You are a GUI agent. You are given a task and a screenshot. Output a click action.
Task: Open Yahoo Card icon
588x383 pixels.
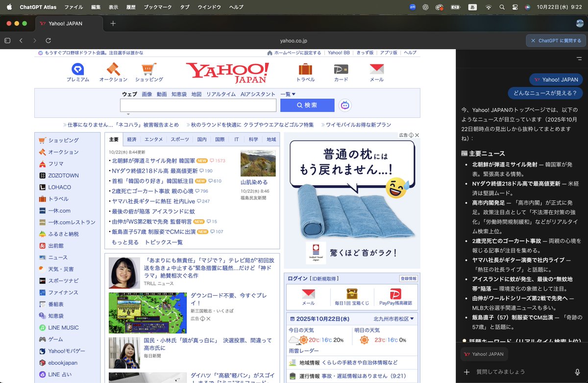tap(341, 69)
